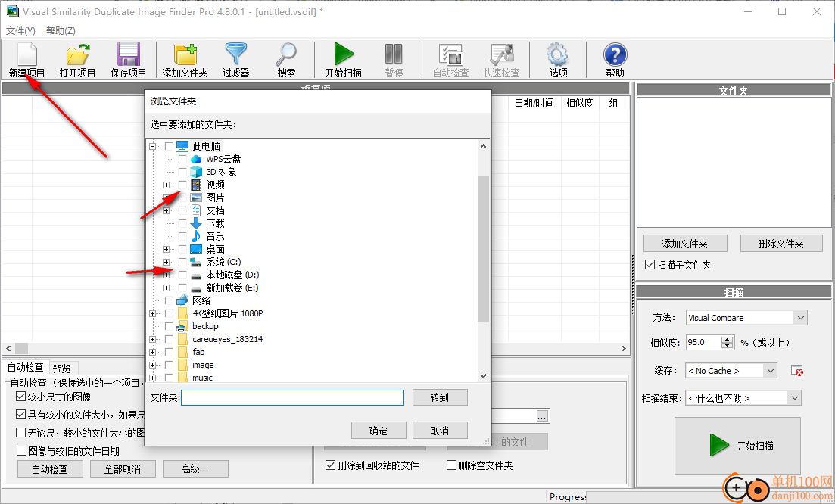Click the 音乐 music note icon

pyautogui.click(x=197, y=236)
